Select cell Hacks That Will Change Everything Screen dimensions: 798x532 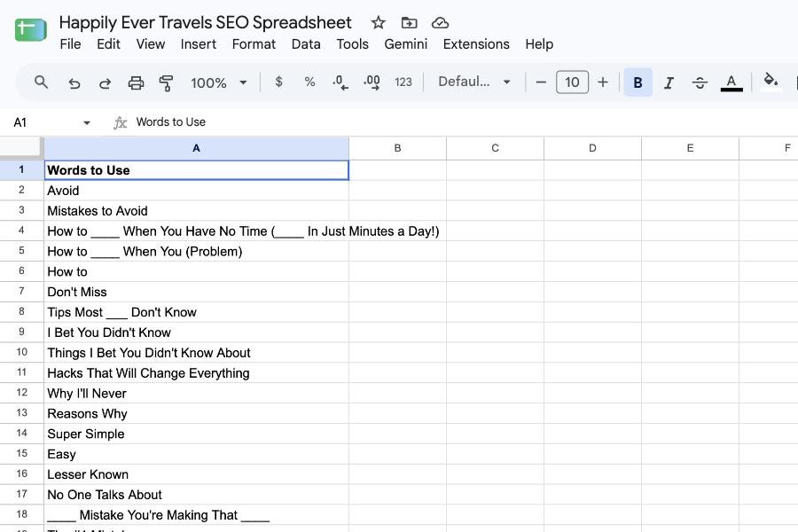click(x=197, y=372)
